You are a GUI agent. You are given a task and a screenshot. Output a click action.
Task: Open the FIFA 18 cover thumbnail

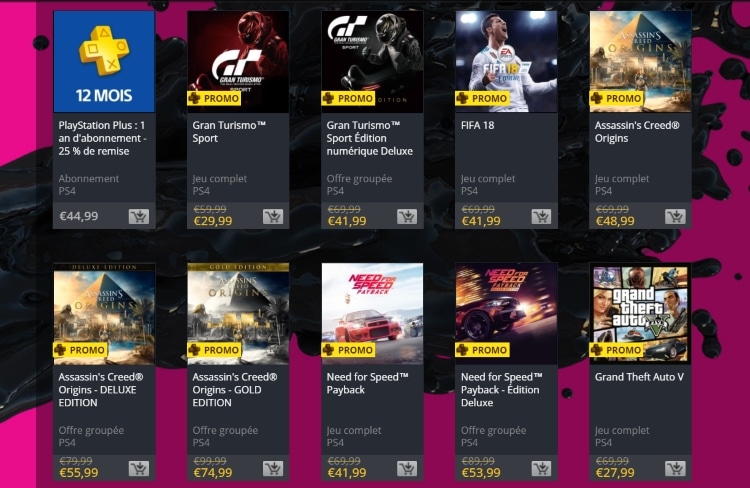pos(506,62)
